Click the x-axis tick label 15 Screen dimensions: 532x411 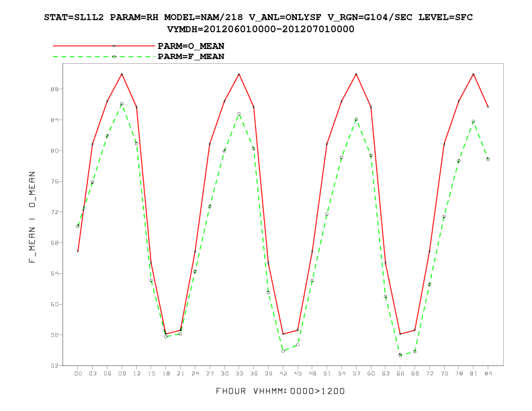click(x=151, y=373)
